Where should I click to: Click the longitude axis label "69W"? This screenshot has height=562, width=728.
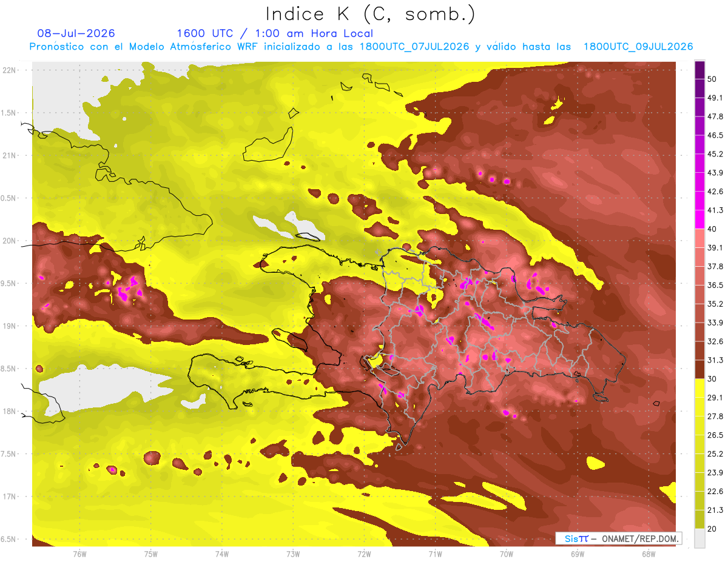point(578,554)
